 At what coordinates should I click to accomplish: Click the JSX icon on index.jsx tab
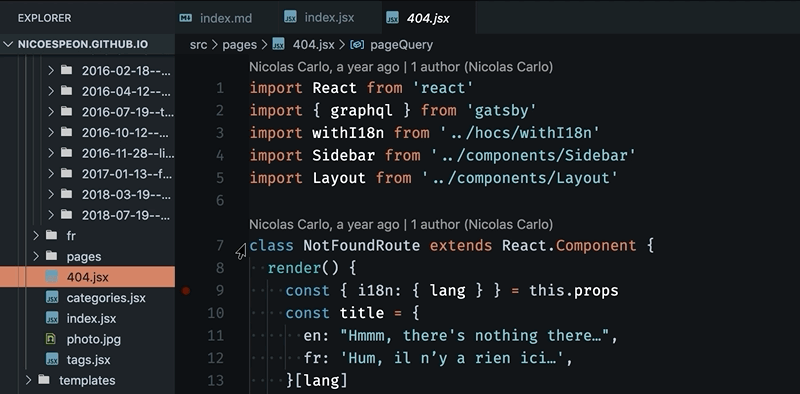click(290, 17)
